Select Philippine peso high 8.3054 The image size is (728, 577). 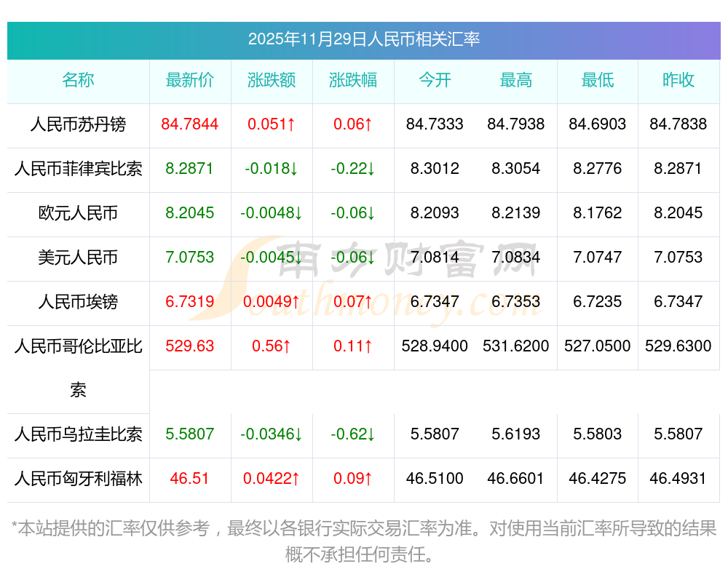click(x=516, y=169)
